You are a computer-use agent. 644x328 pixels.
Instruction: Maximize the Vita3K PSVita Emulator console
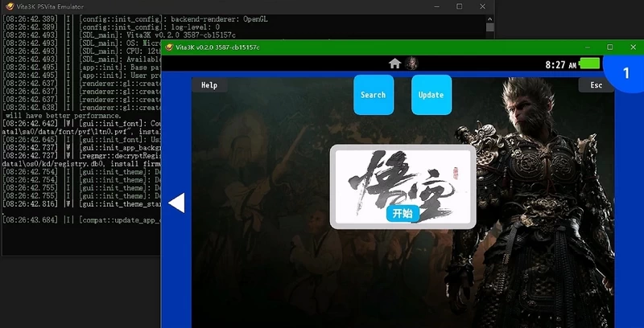click(x=459, y=6)
